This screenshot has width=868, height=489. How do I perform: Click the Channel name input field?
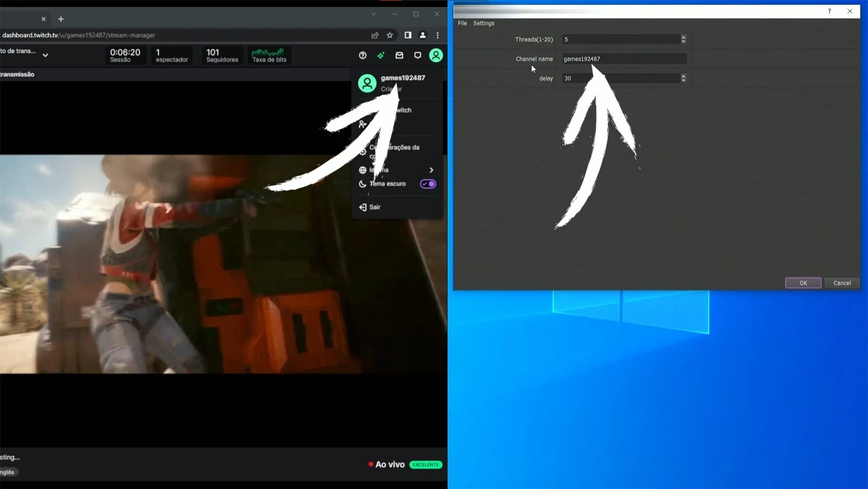[x=623, y=58]
